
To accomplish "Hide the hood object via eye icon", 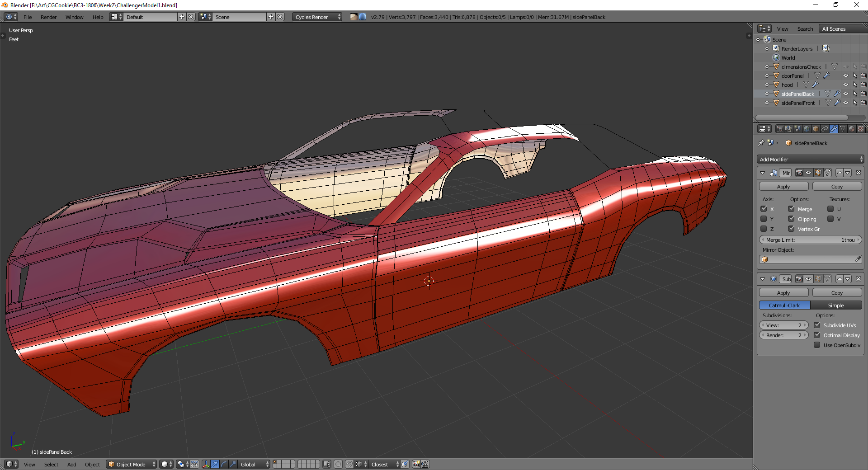I will tap(845, 85).
